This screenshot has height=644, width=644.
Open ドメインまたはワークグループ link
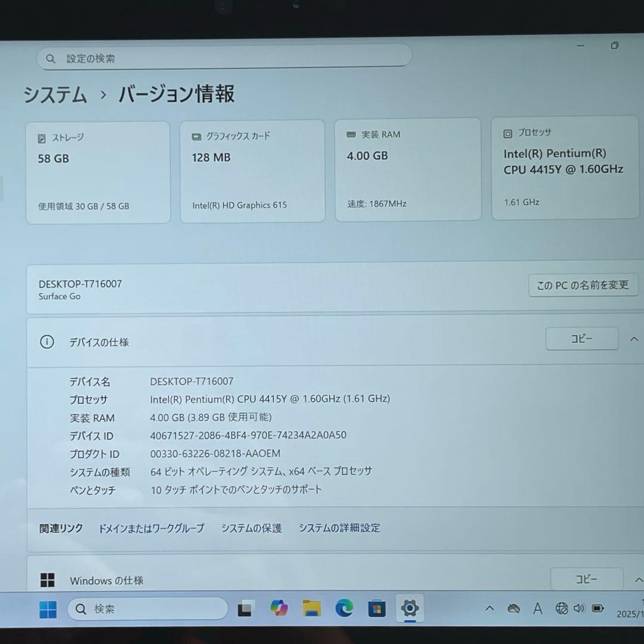[x=151, y=528]
